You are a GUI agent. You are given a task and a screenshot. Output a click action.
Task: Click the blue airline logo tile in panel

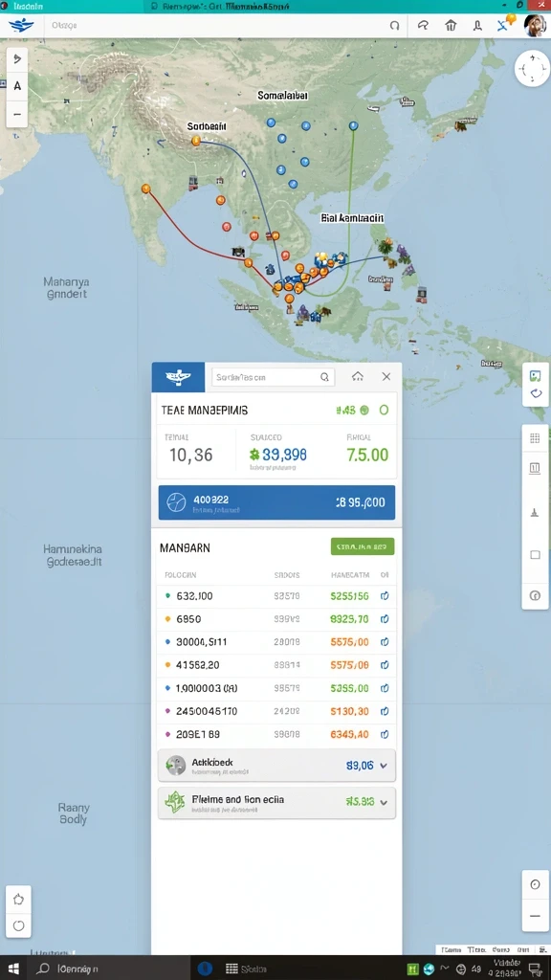[x=178, y=377]
